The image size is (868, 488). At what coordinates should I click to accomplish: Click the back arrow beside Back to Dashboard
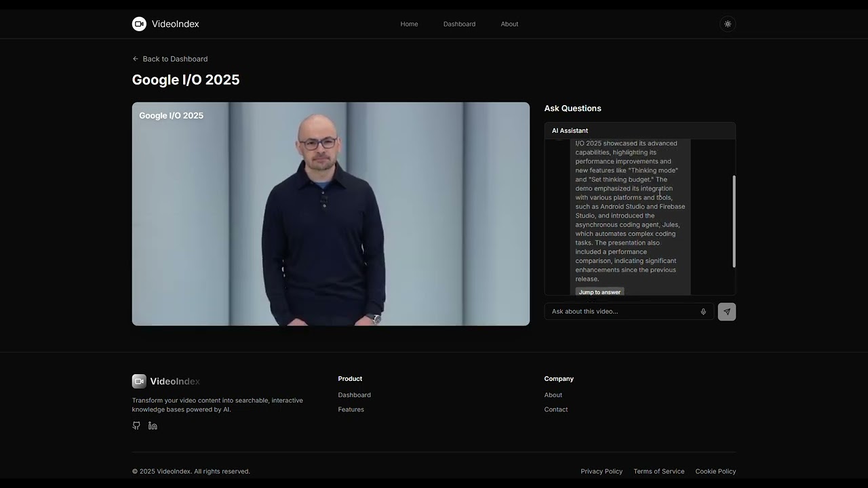[x=136, y=59]
